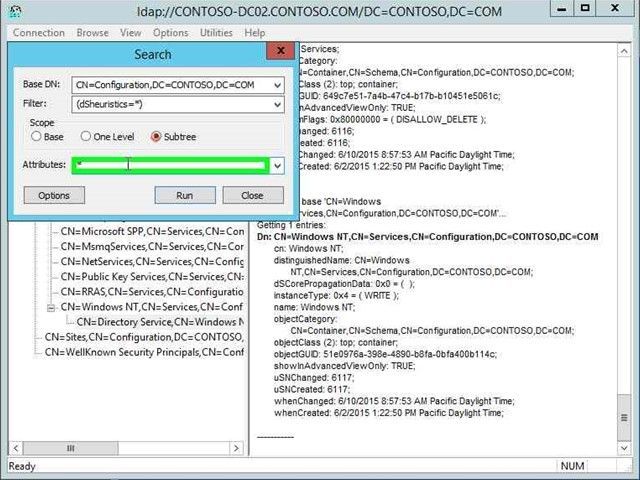Select CN=Windows NT tree node
640x480 pixels.
tap(152, 307)
